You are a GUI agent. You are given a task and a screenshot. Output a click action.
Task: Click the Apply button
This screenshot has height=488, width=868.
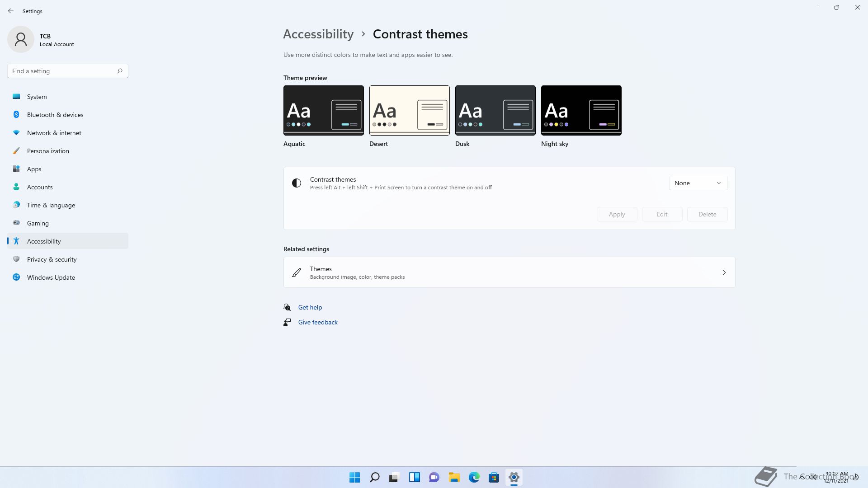pos(617,214)
